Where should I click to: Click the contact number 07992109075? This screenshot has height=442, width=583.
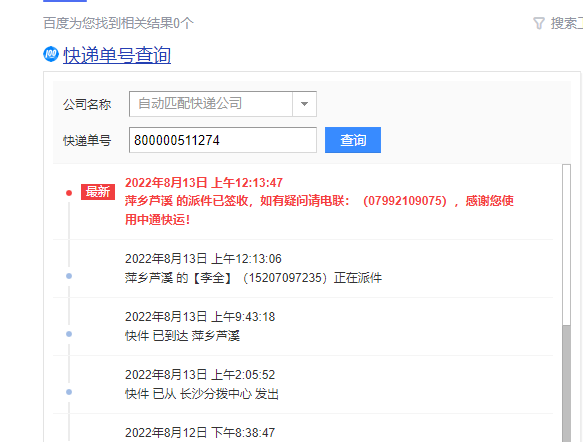[405, 201]
